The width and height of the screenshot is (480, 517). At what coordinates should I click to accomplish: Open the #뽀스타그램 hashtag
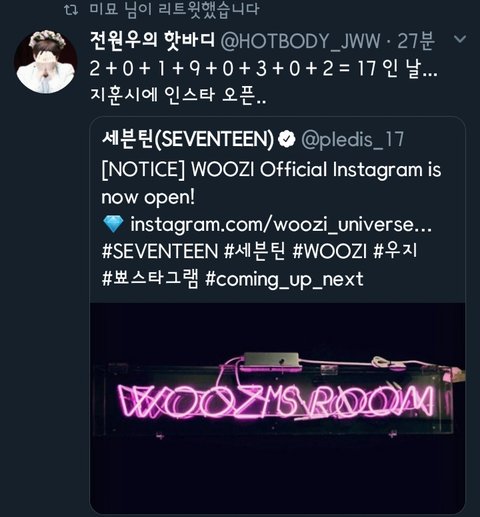[x=150, y=278]
